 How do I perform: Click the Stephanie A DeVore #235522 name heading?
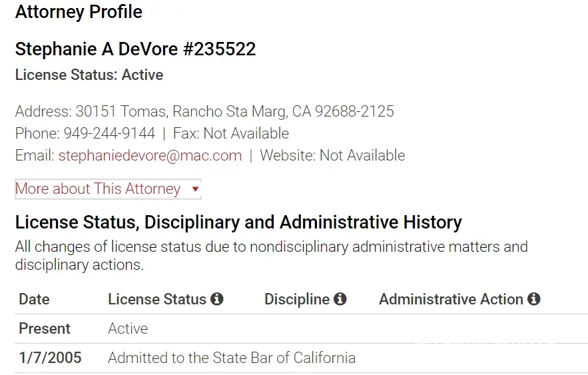pos(135,49)
